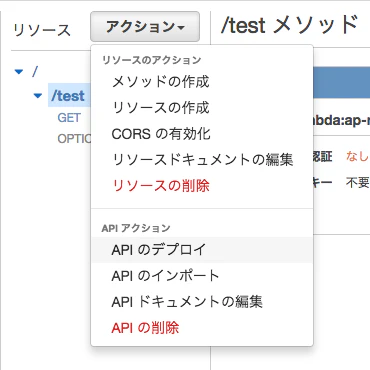Click the orange なし authorization link

click(357, 156)
